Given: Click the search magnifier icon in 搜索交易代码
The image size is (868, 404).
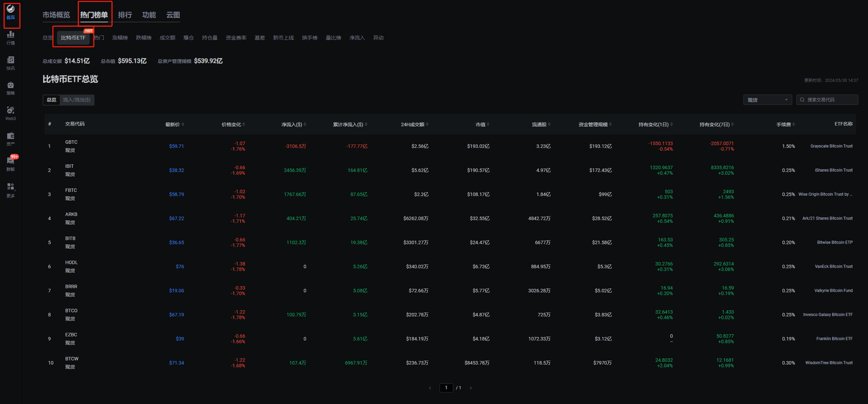Looking at the screenshot, I should (802, 100).
